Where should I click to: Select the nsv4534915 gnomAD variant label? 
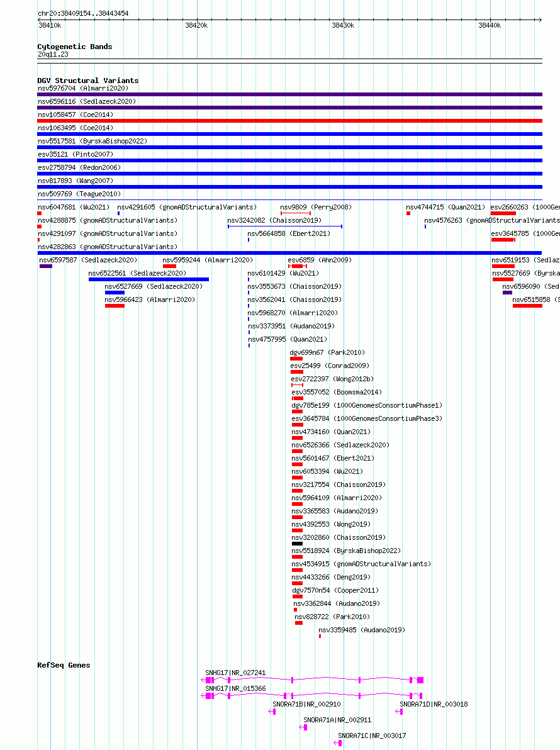tap(361, 564)
